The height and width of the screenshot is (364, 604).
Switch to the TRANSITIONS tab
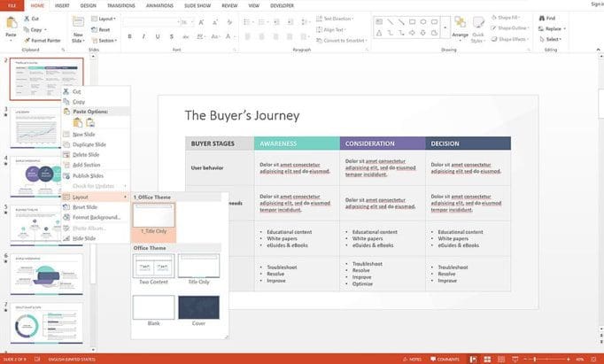pos(121,6)
